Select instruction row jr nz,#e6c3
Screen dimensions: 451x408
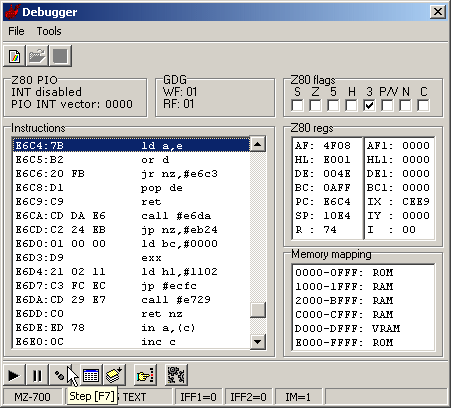(x=131, y=174)
